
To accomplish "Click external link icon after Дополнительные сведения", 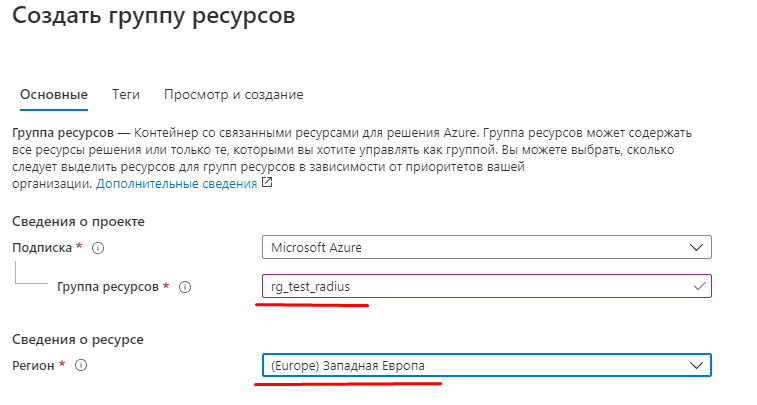I will point(267,184).
